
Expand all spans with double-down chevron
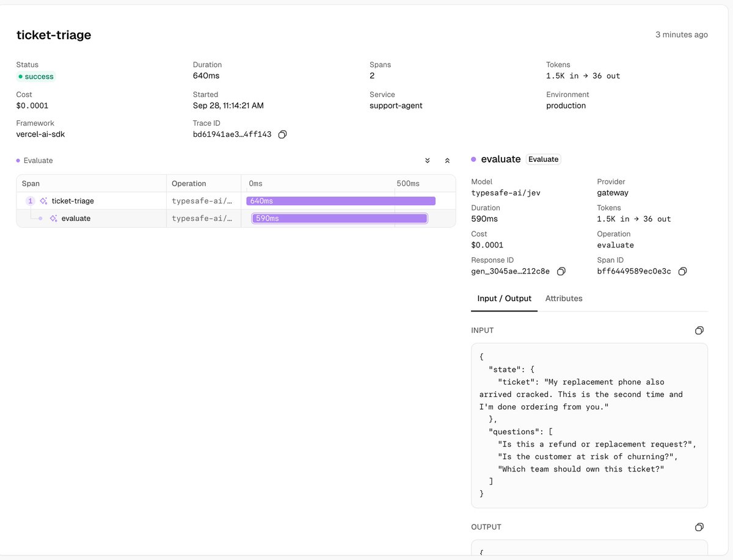click(428, 161)
